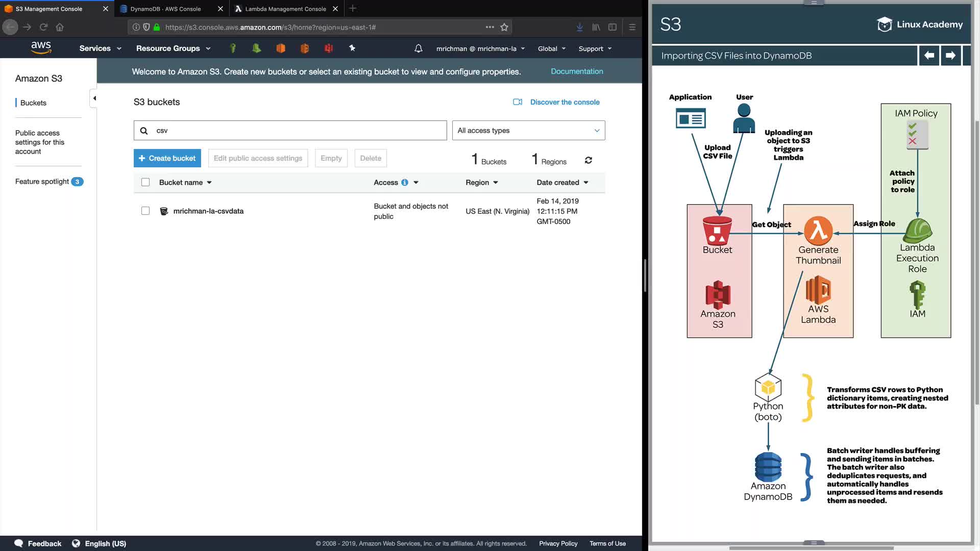Select the mrichman-la-csvdata bucket checkbox
Viewport: 980px width, 551px height.
(x=145, y=211)
